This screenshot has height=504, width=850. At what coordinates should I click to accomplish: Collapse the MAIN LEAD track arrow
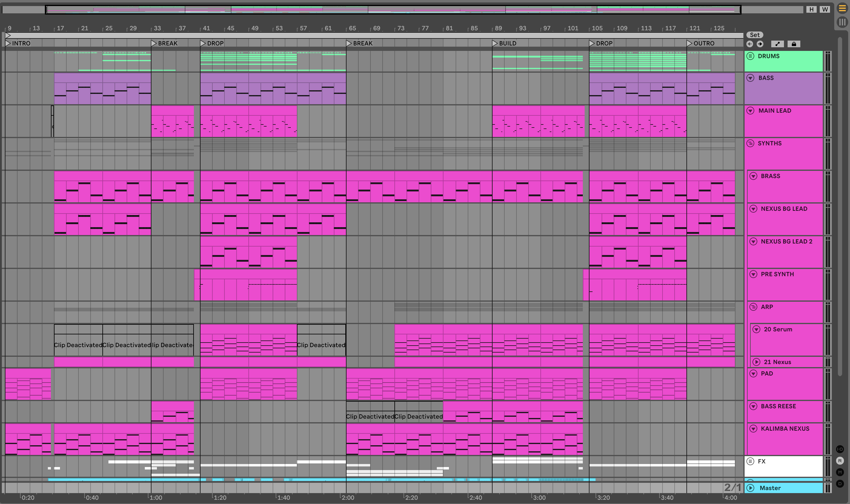pyautogui.click(x=751, y=111)
